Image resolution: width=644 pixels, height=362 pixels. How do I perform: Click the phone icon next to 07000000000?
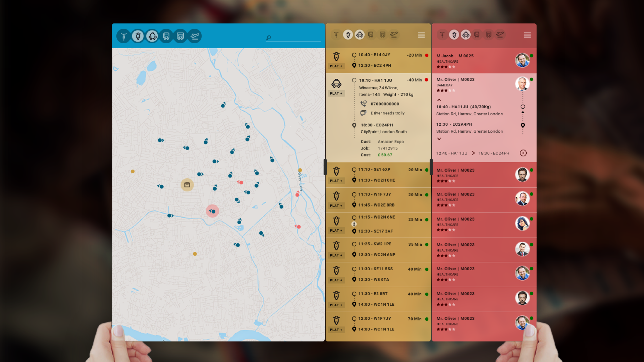pos(364,104)
